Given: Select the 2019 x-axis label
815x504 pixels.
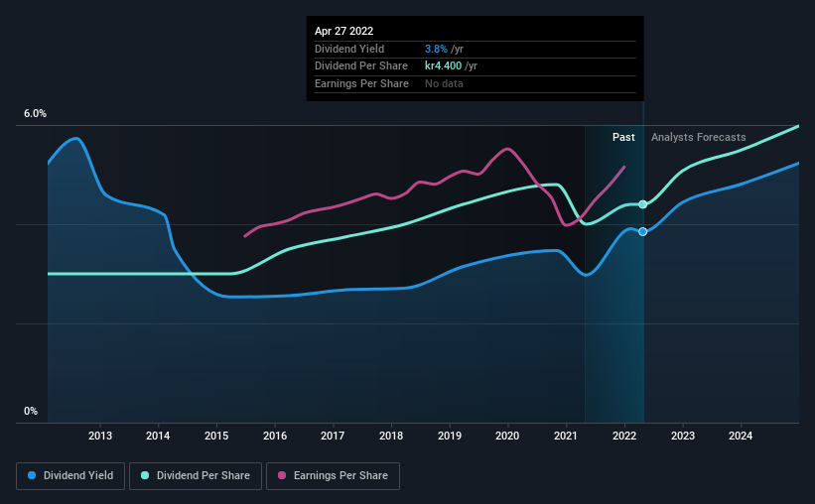Looking at the screenshot, I should pos(450,436).
